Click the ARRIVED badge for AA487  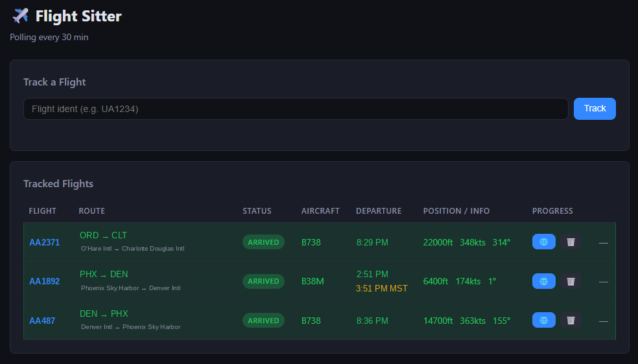click(x=263, y=321)
